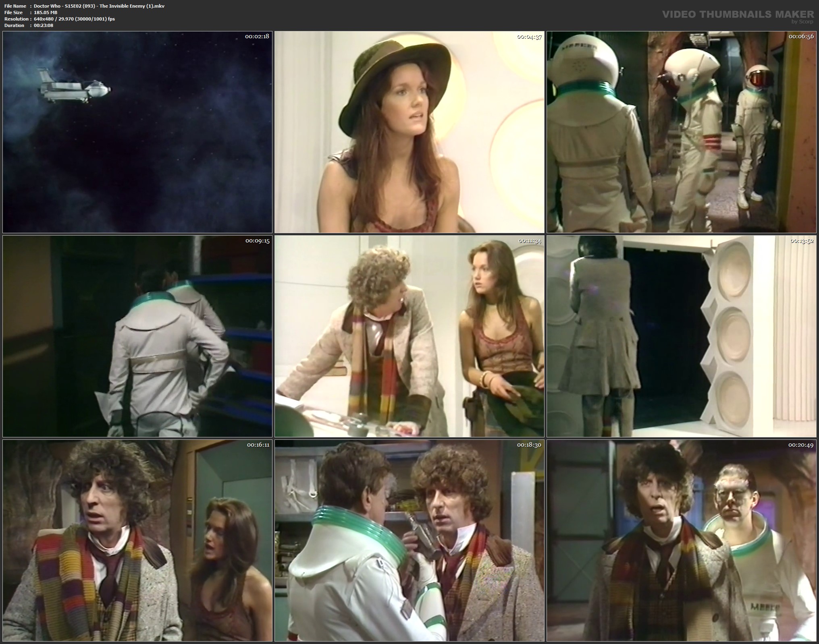
Task: Click the file name text in header
Action: tap(99, 6)
